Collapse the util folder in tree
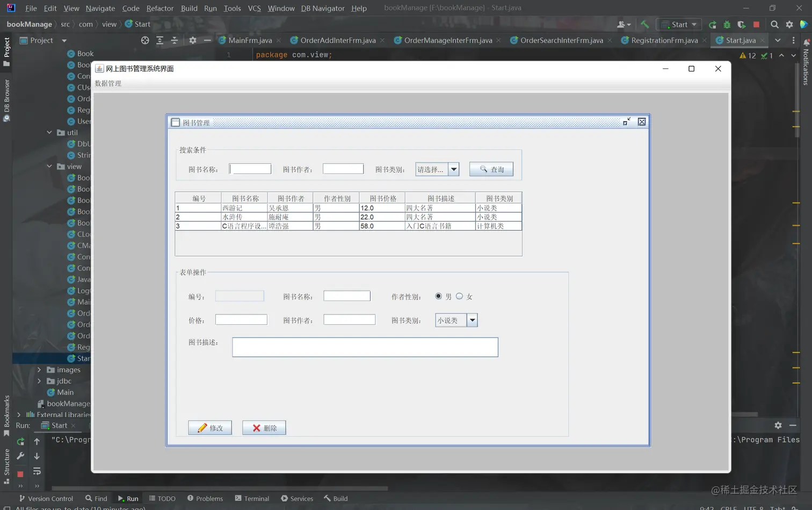The image size is (812, 510). [x=49, y=133]
